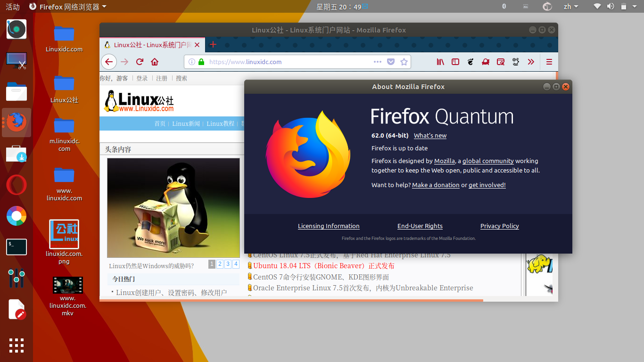Open global community link
This screenshot has width=644, height=362.
pyautogui.click(x=488, y=161)
